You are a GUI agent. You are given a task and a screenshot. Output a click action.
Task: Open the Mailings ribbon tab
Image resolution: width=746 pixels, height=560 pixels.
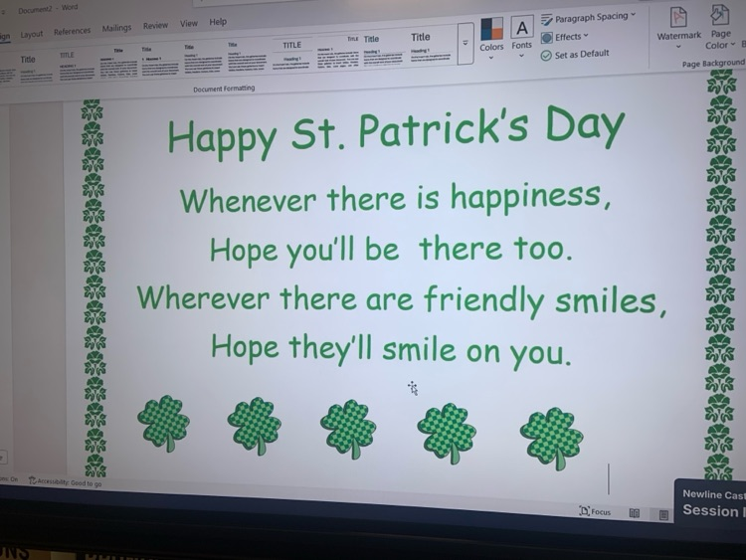click(116, 28)
